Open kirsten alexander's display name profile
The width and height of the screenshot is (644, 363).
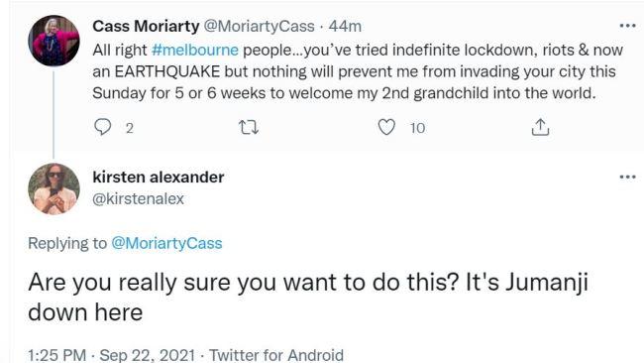point(159,178)
